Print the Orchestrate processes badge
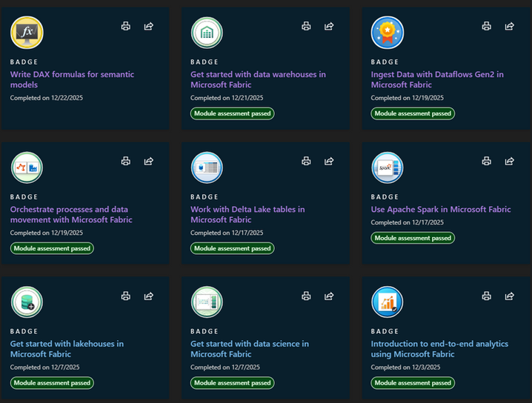Screen dimensions: 532x403 (x=126, y=161)
